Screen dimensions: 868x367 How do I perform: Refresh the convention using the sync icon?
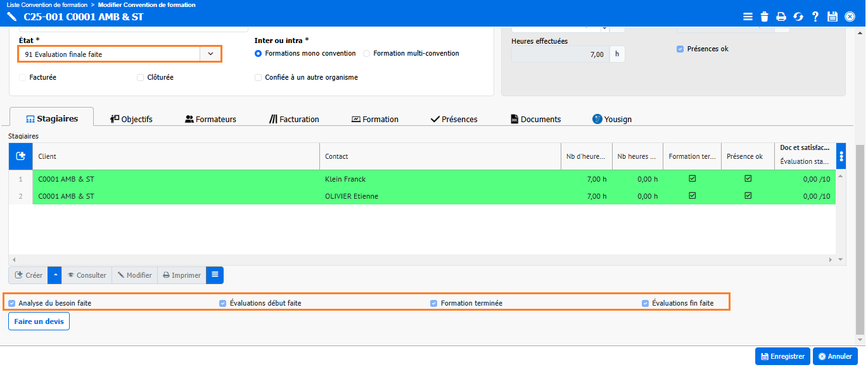pyautogui.click(x=798, y=16)
